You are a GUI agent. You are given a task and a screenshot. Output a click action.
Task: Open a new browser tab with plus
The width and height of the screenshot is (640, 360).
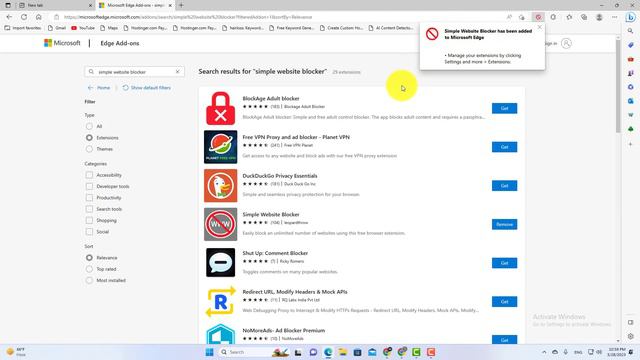point(181,5)
